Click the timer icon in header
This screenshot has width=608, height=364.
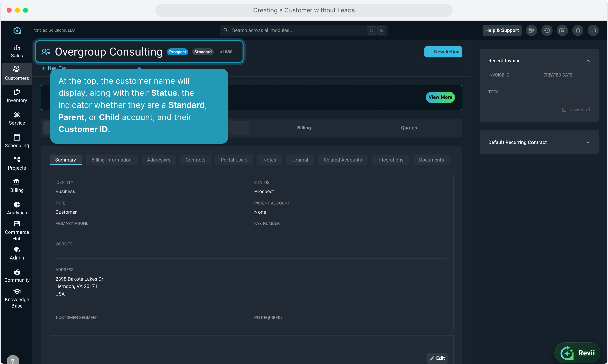[x=563, y=30]
